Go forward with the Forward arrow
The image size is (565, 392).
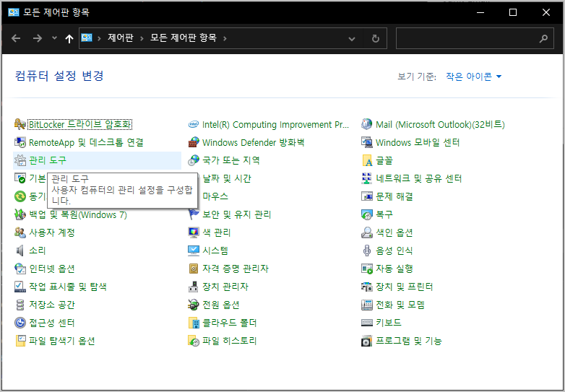pyautogui.click(x=38, y=38)
